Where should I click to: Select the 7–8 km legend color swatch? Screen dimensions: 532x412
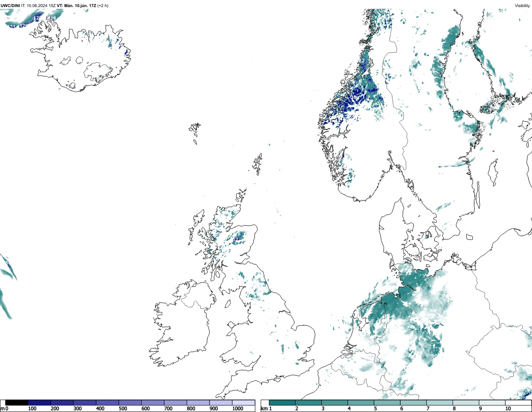point(439,402)
